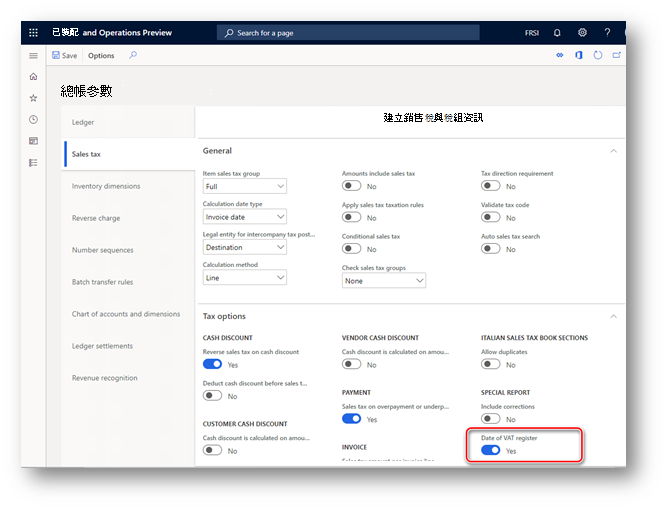Toggle Deduct cash discount before sales tax
The width and height of the screenshot is (668, 510).
click(212, 396)
